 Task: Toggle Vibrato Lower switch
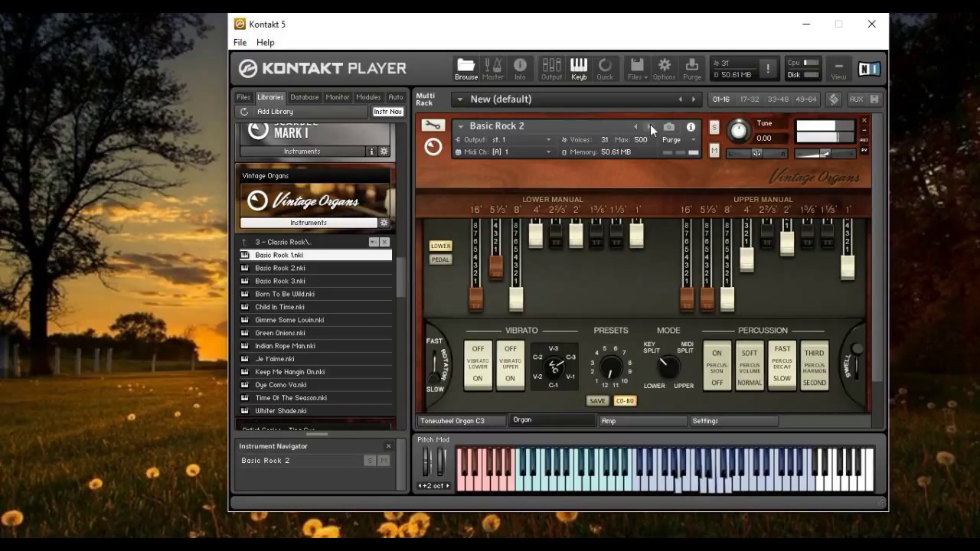[478, 364]
